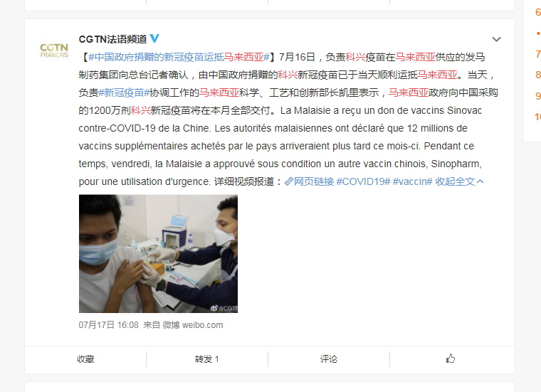Click hot list rank number 7

click(538, 54)
